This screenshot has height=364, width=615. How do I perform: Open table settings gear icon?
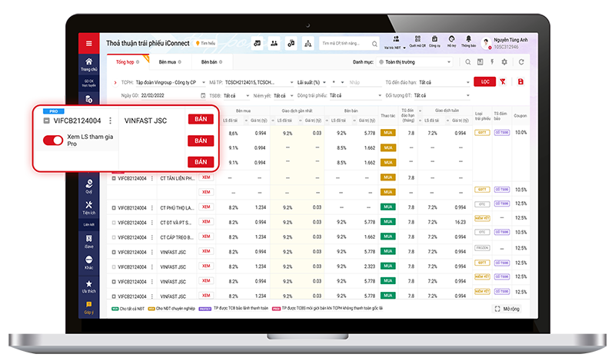pos(504,62)
